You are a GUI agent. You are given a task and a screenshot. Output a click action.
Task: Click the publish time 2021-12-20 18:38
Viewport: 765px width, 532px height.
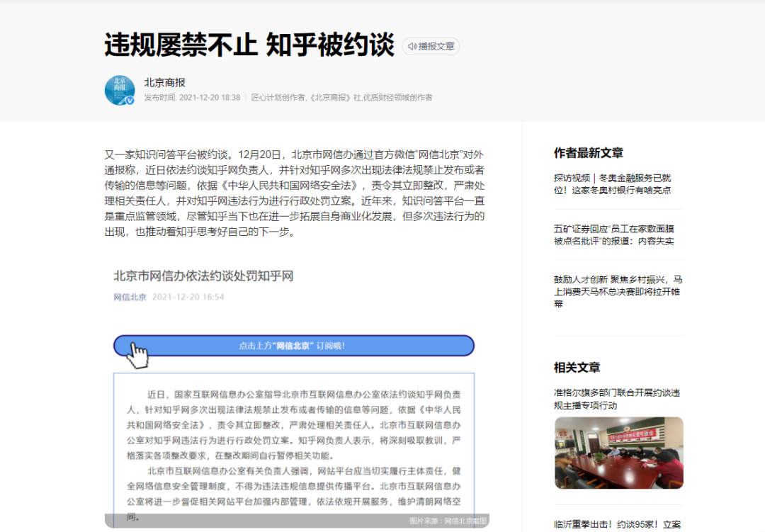(210, 98)
